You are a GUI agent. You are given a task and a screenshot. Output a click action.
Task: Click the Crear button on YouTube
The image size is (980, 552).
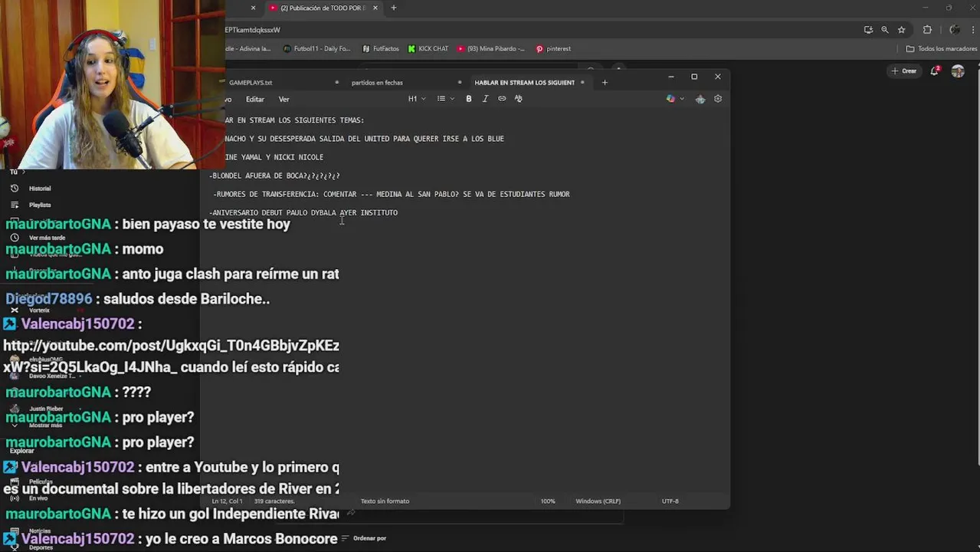[904, 71]
